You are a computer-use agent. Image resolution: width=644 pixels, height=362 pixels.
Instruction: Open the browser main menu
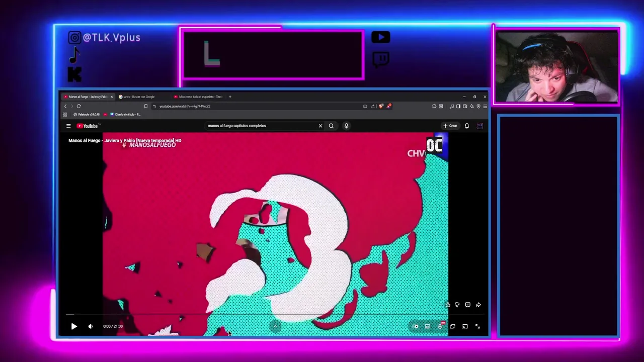[485, 106]
